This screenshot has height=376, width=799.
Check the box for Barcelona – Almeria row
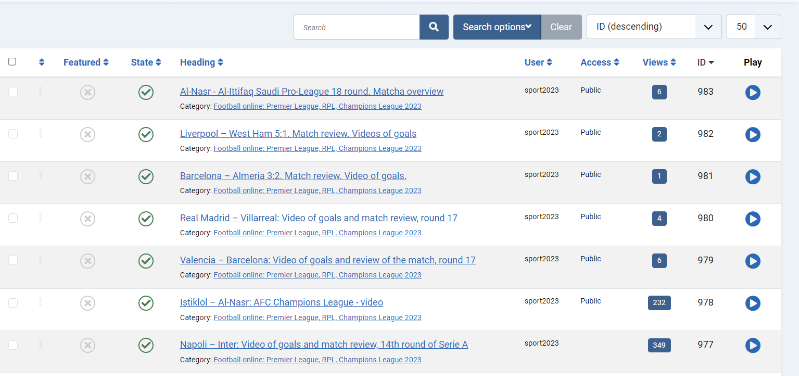point(13,176)
